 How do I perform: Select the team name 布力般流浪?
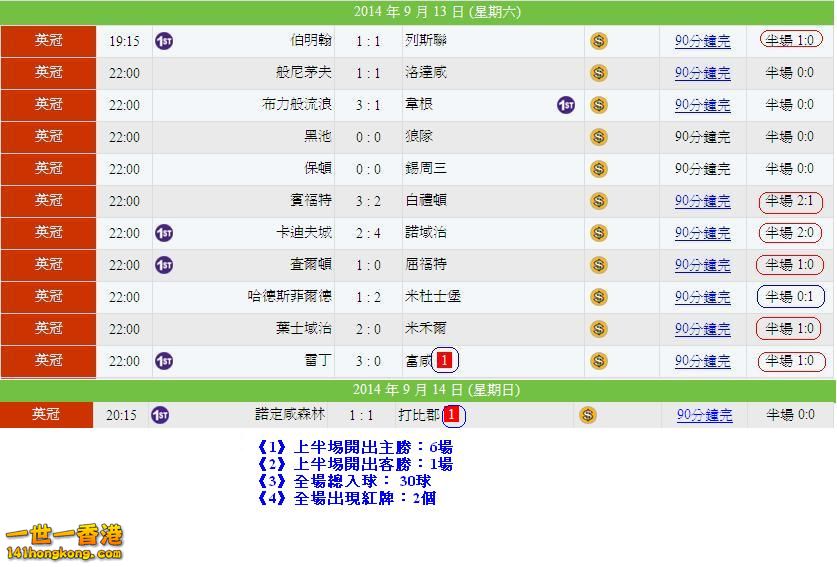(297, 105)
